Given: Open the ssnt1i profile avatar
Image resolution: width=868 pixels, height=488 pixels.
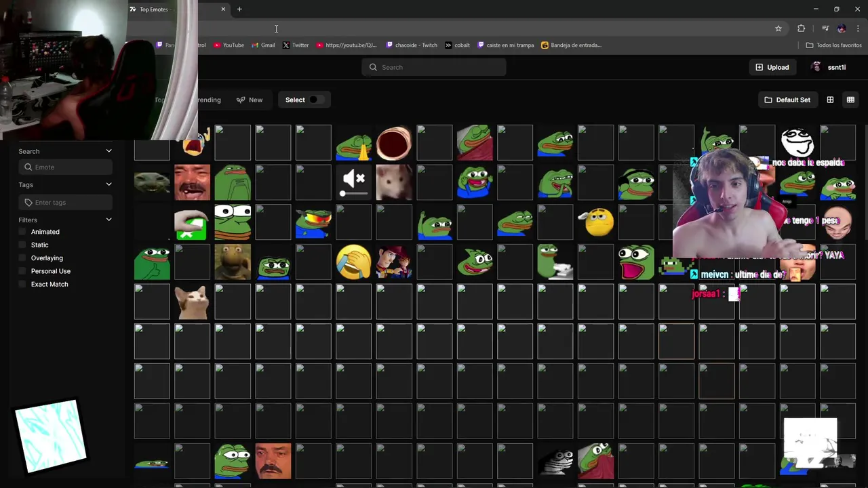Looking at the screenshot, I should pos(816,67).
